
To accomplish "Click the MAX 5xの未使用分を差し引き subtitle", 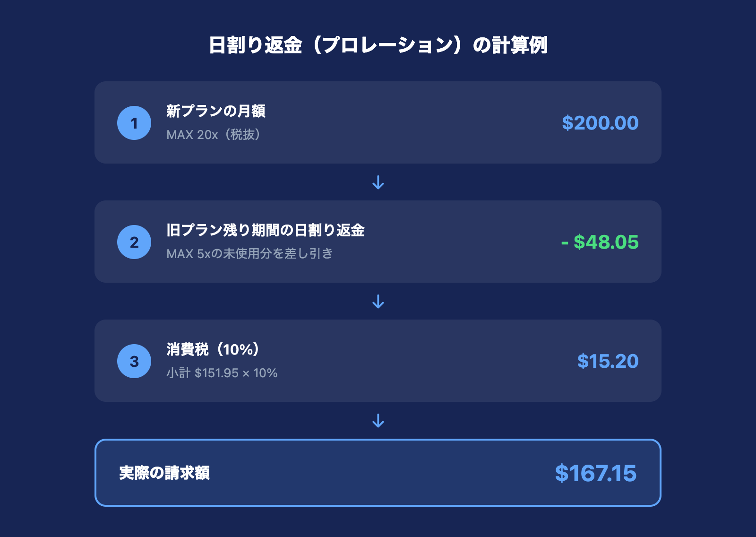I will (x=249, y=254).
